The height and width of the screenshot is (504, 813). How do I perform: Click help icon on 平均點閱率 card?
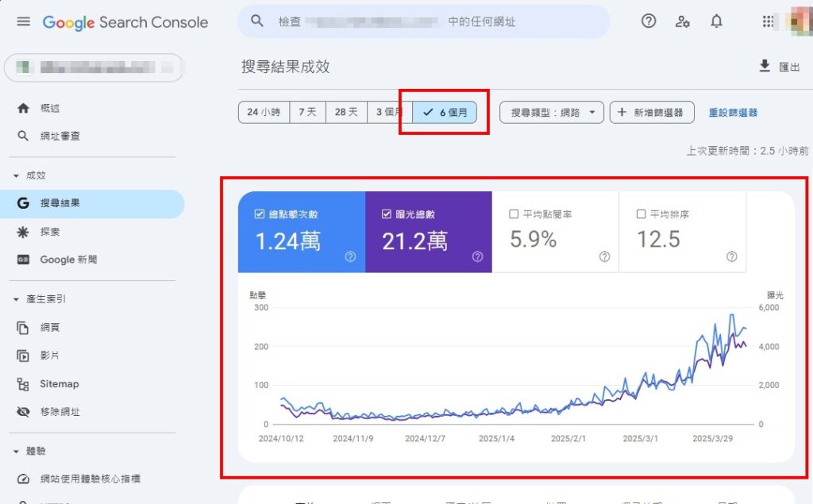[x=604, y=256]
